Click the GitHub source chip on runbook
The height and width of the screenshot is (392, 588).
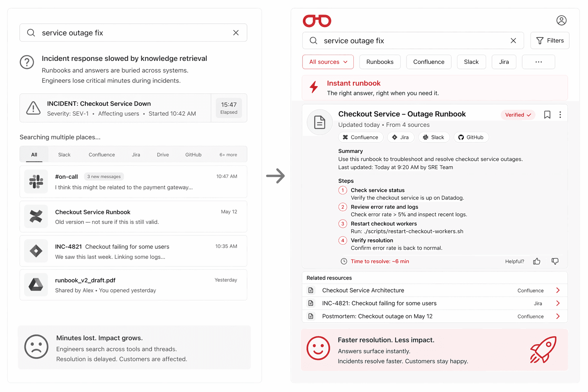(471, 137)
